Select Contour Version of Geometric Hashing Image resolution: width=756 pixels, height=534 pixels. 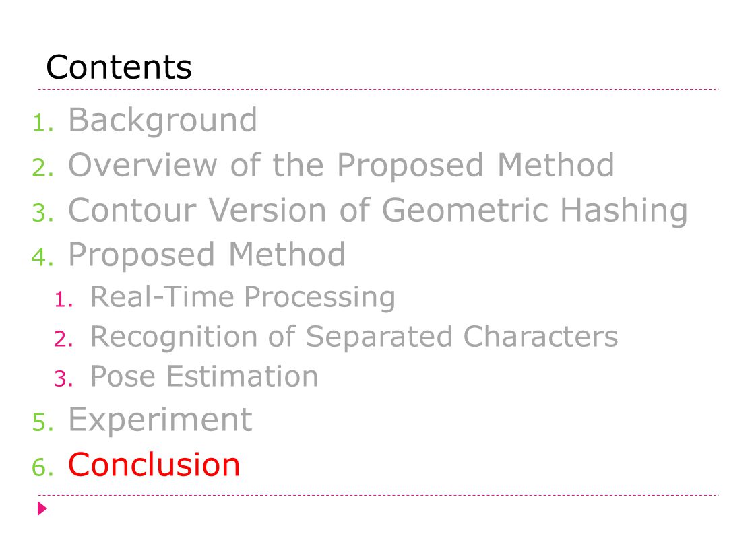click(x=377, y=210)
